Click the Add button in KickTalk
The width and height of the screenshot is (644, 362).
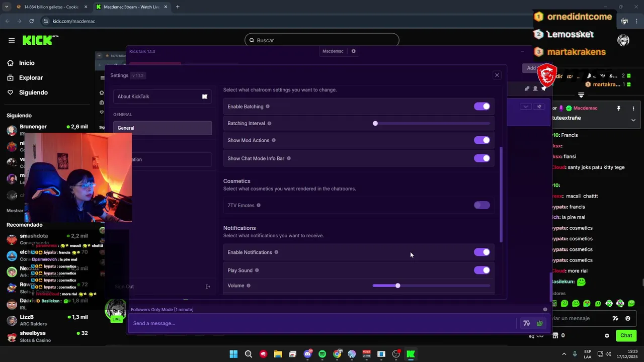(531, 68)
